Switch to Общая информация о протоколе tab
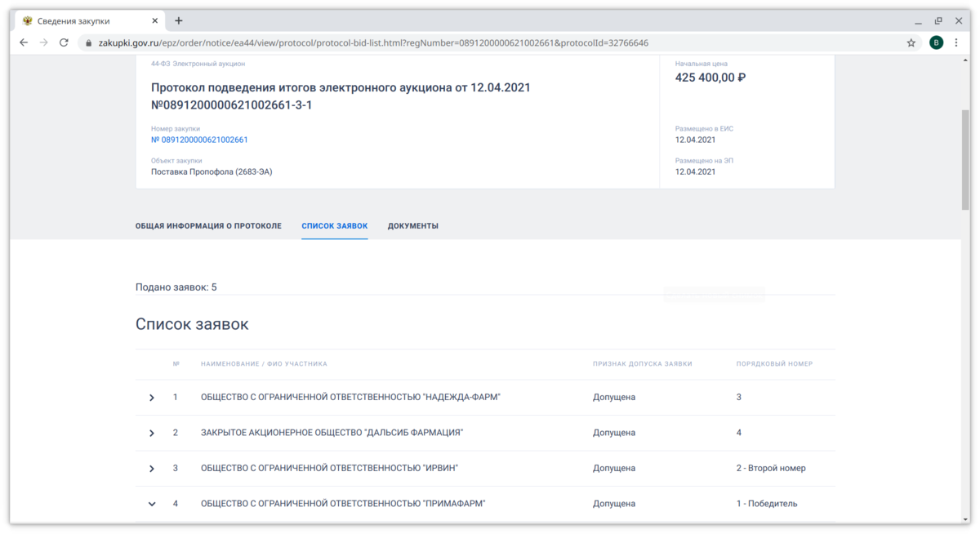The image size is (980, 534). (x=208, y=225)
